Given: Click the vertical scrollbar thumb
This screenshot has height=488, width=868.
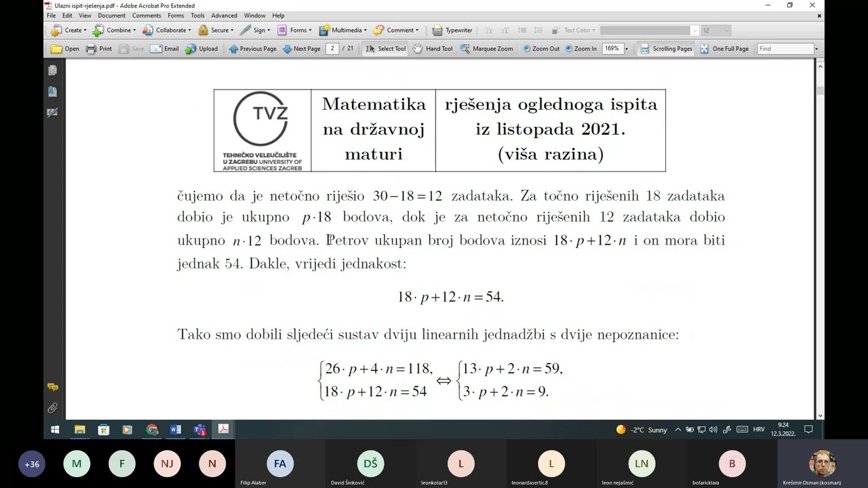Looking at the screenshot, I should 820,90.
